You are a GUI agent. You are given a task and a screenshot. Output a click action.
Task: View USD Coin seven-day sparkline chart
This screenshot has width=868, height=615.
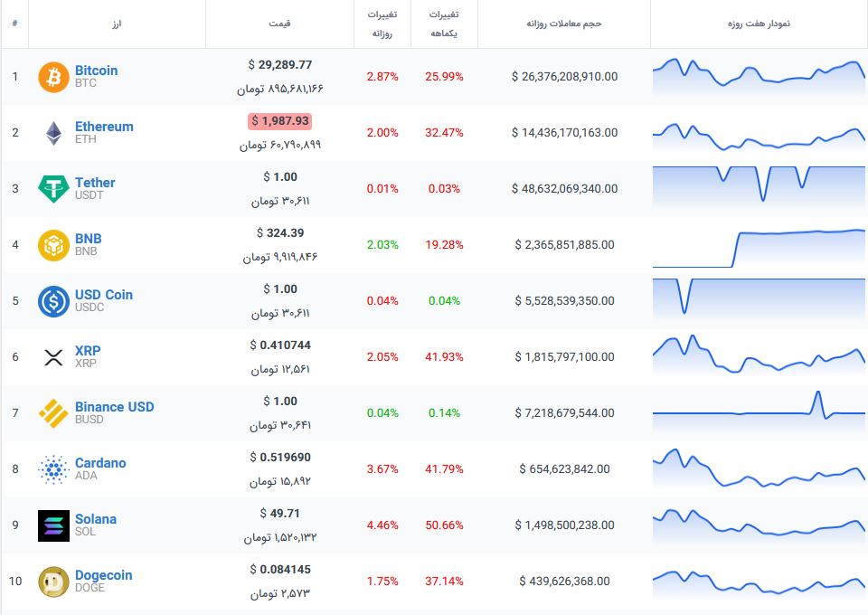[x=759, y=300]
